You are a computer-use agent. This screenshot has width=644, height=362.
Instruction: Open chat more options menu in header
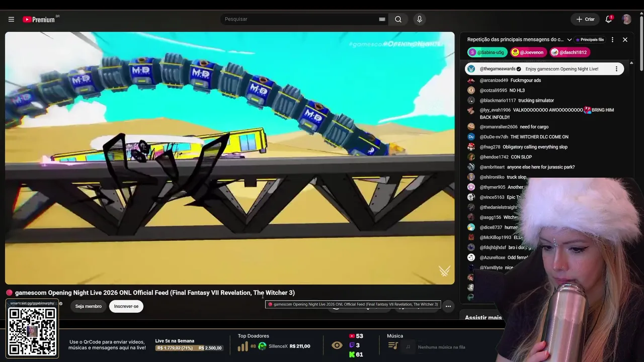[612, 40]
